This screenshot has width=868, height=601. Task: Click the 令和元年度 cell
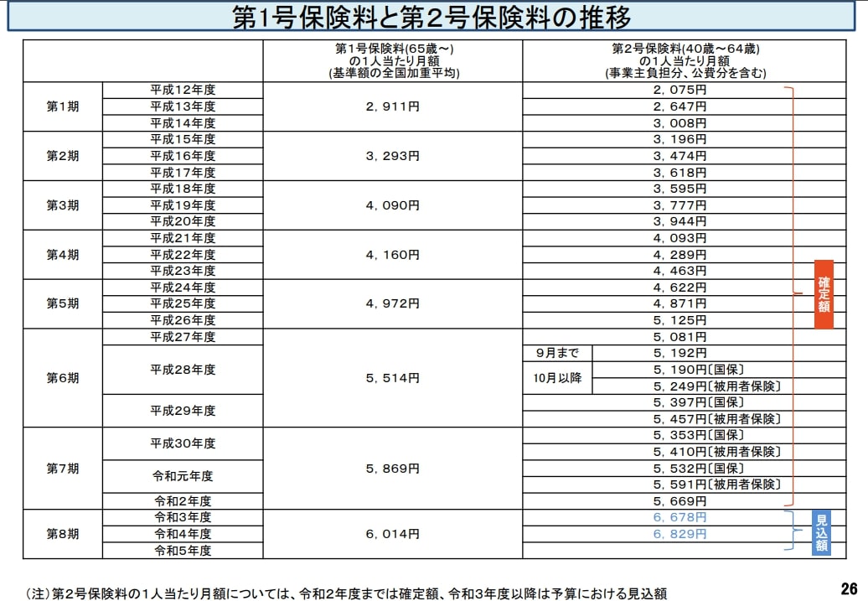point(183,476)
